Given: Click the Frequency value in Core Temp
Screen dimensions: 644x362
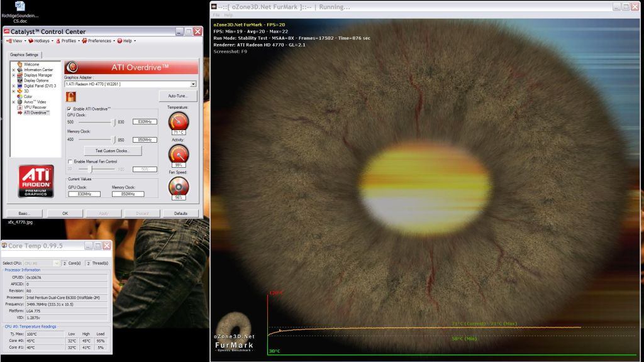Looking at the screenshot, I should tap(67, 304).
